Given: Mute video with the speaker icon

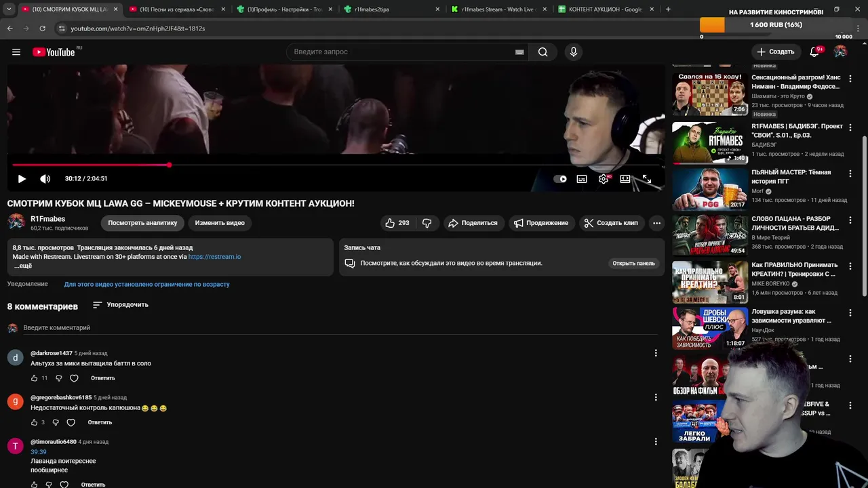Looking at the screenshot, I should [45, 179].
